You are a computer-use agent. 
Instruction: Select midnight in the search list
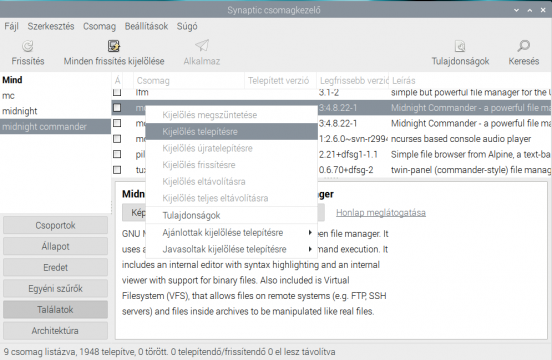click(55, 111)
